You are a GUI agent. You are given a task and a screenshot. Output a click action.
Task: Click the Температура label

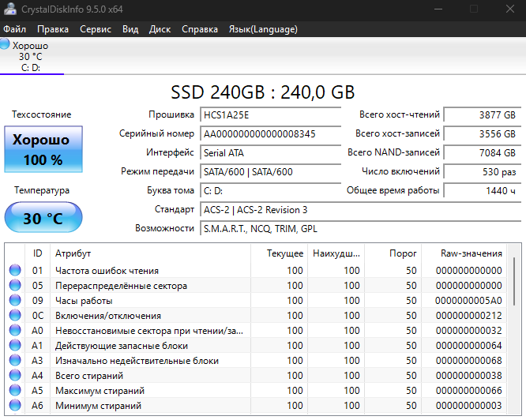[42, 190]
